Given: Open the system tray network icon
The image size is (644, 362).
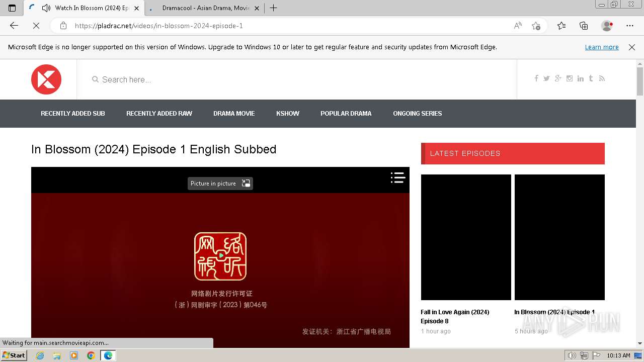Looking at the screenshot, I should tap(584, 355).
